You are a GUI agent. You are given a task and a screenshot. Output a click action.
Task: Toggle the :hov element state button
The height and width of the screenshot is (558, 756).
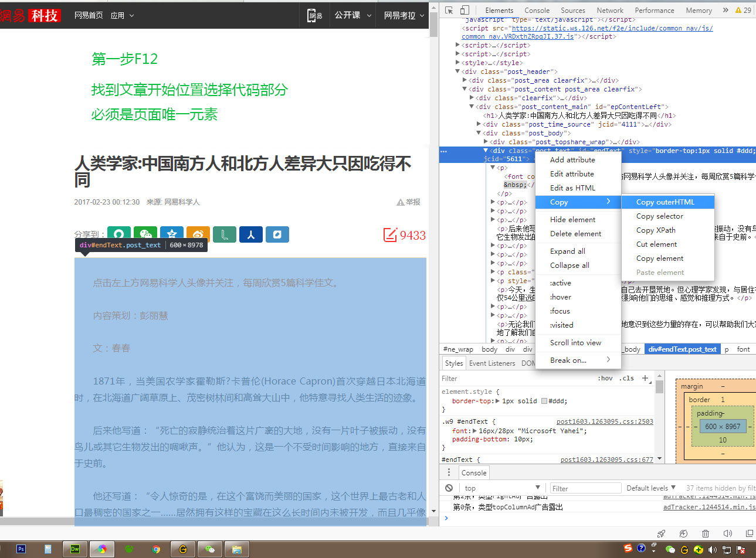pyautogui.click(x=605, y=379)
